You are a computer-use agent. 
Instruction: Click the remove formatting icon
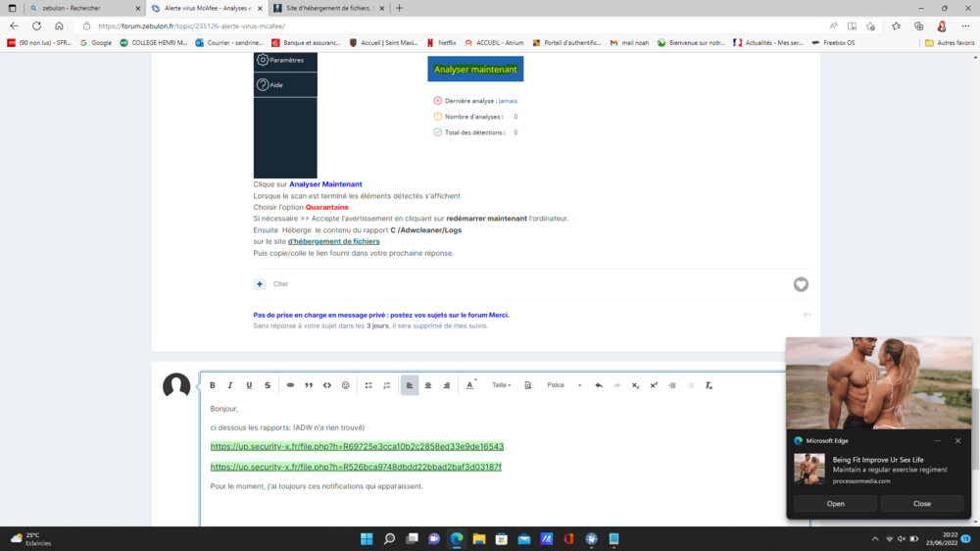tap(709, 385)
